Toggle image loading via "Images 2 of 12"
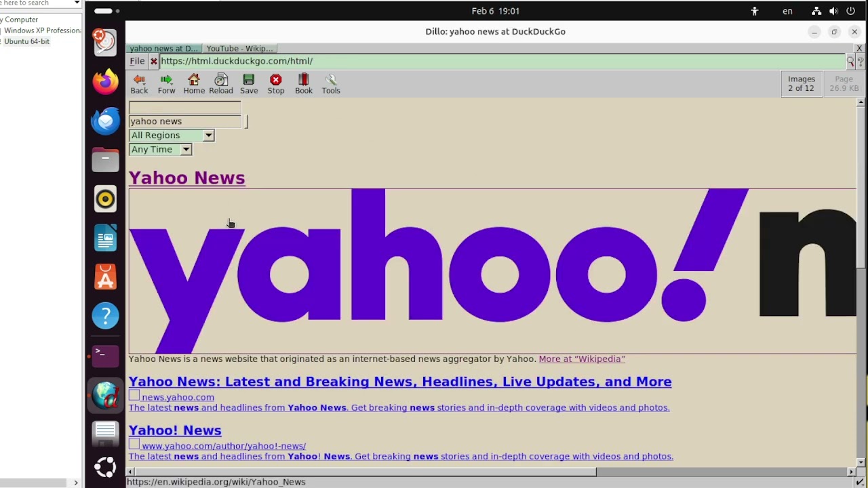 (x=801, y=83)
